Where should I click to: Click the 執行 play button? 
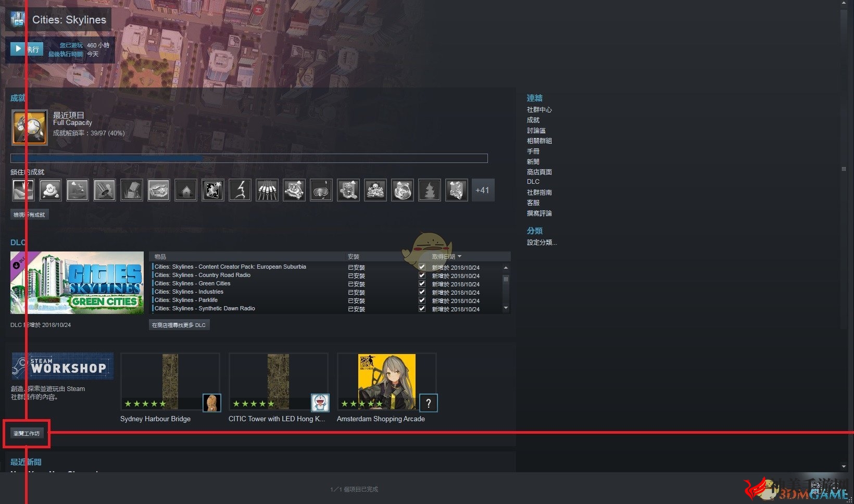pyautogui.click(x=27, y=49)
